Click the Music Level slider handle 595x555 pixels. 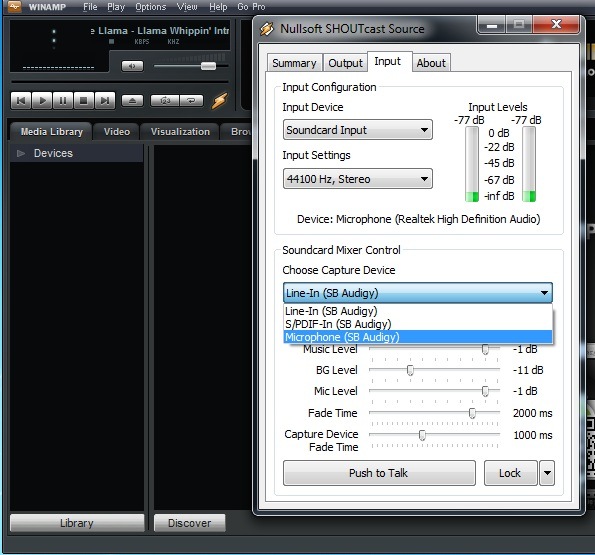(x=485, y=349)
